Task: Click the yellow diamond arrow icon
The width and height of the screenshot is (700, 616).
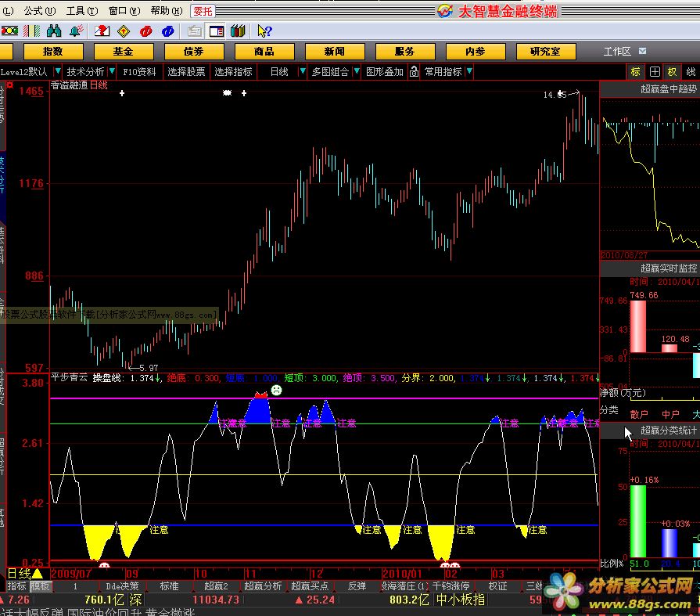Action: (x=124, y=31)
